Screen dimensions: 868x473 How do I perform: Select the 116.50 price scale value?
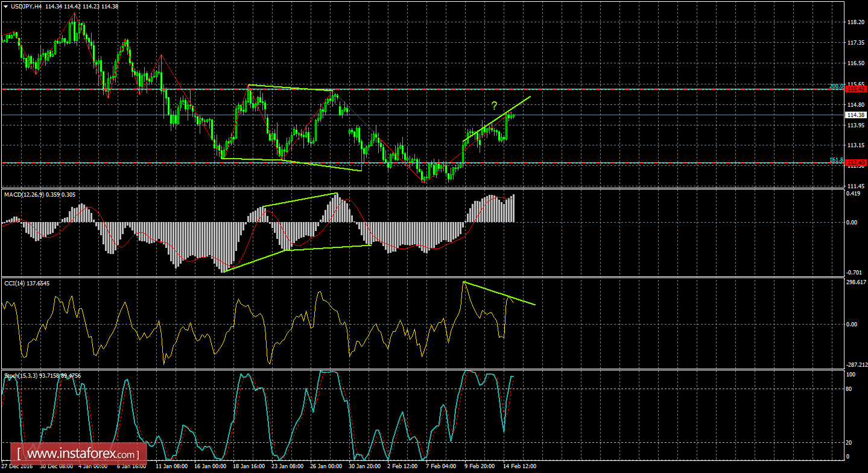[855, 63]
